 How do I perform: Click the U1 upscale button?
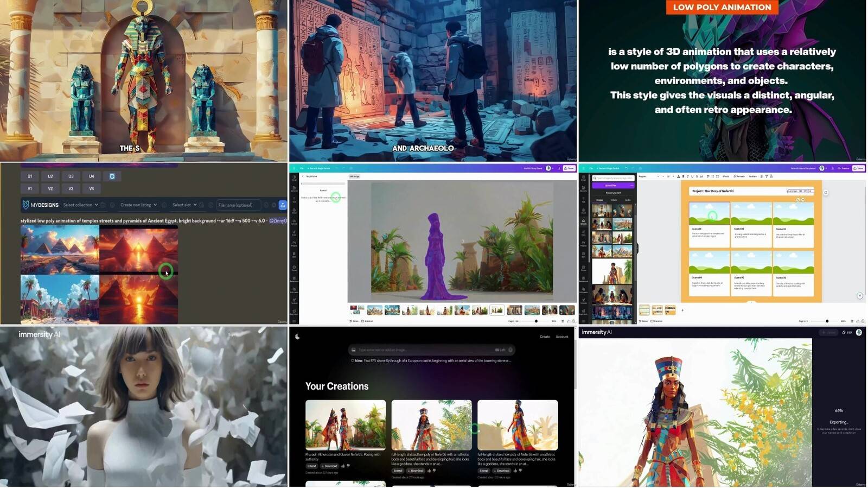(30, 176)
